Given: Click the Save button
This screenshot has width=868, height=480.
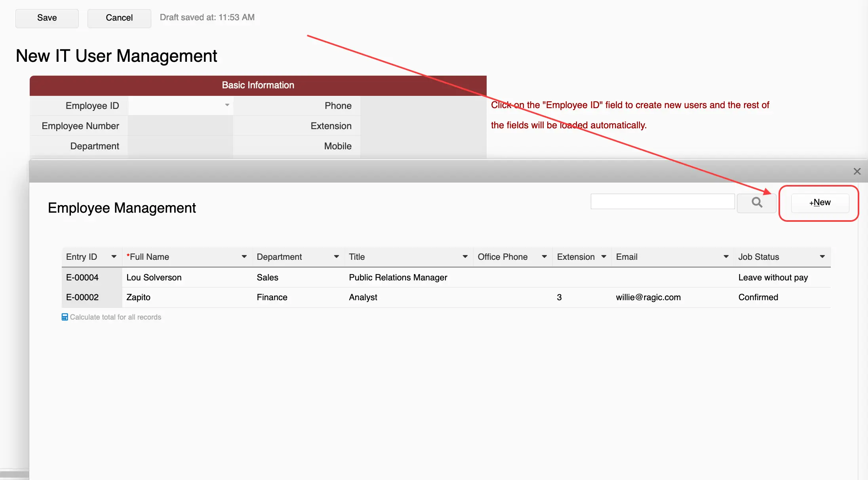Looking at the screenshot, I should pyautogui.click(x=47, y=18).
